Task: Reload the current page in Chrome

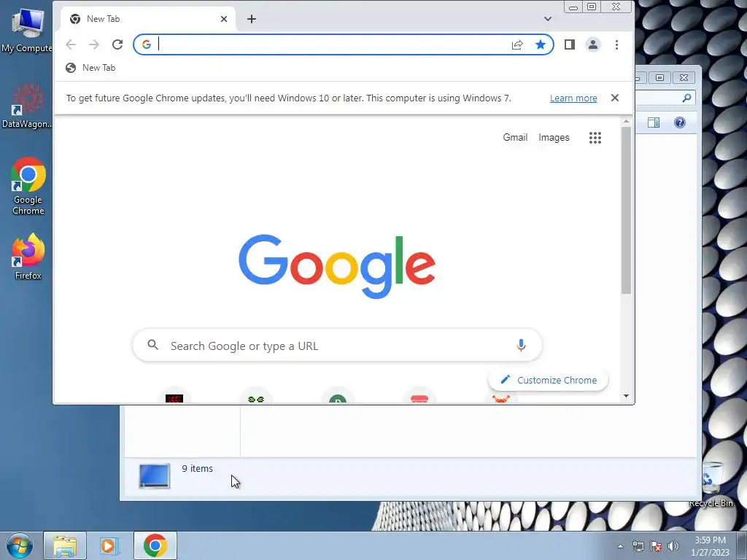Action: (117, 44)
